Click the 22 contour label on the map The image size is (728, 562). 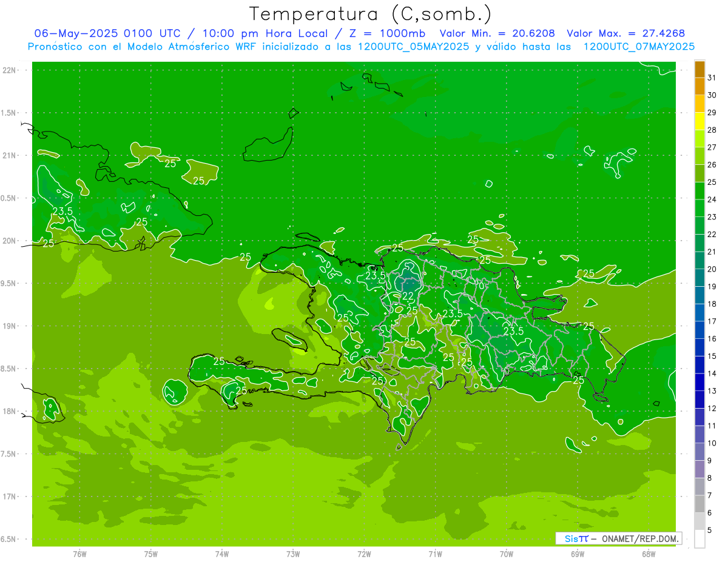(408, 296)
